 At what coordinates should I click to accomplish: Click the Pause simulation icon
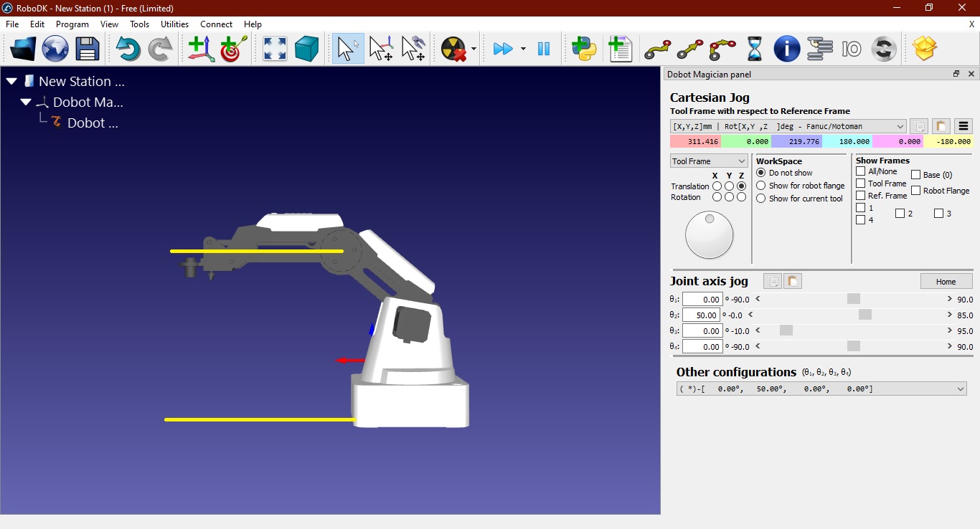coord(544,49)
